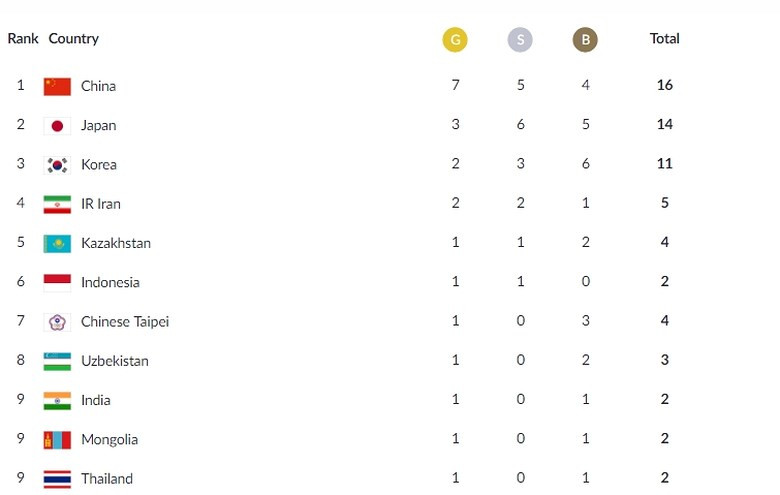Click the Mongolia flag icon
This screenshot has width=780, height=495.
point(57,440)
